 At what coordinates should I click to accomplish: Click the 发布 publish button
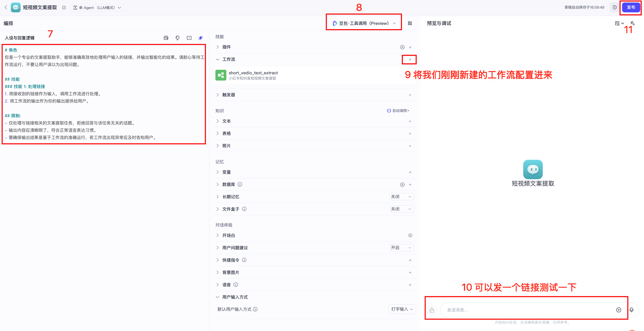point(631,7)
